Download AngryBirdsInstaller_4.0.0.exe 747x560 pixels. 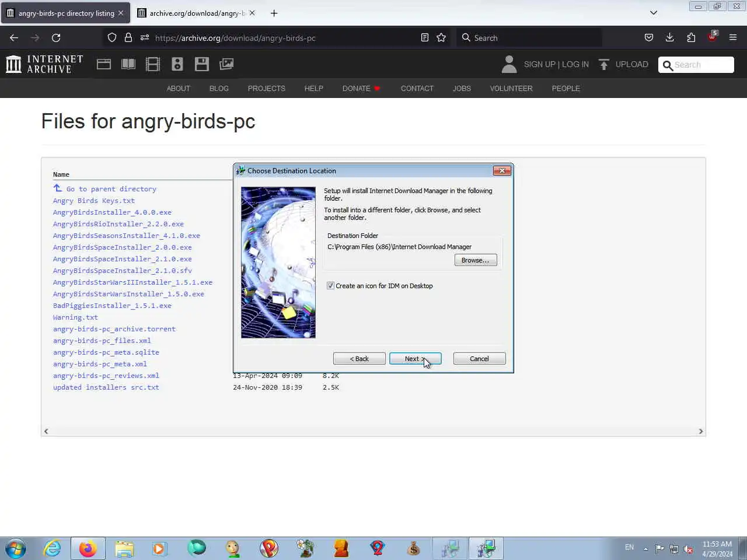(112, 212)
